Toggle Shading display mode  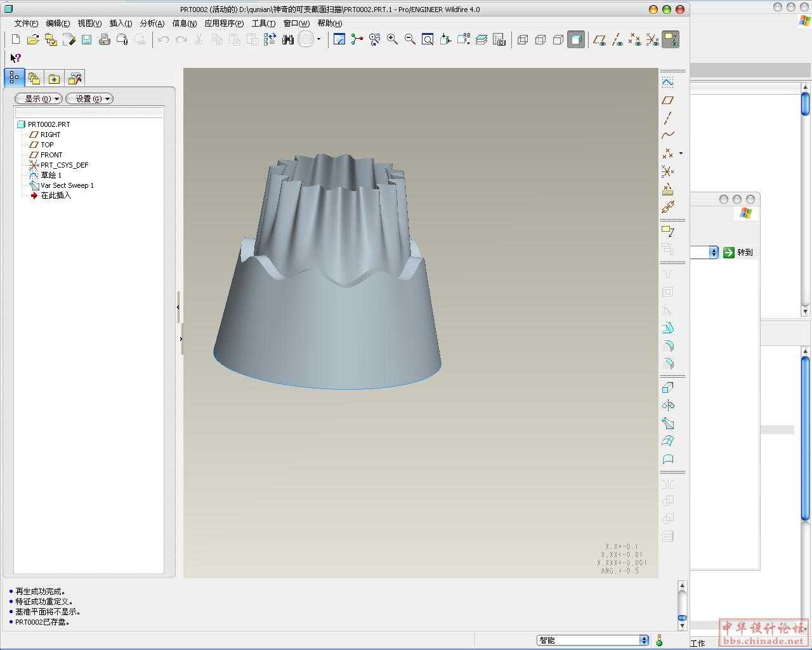pos(576,39)
